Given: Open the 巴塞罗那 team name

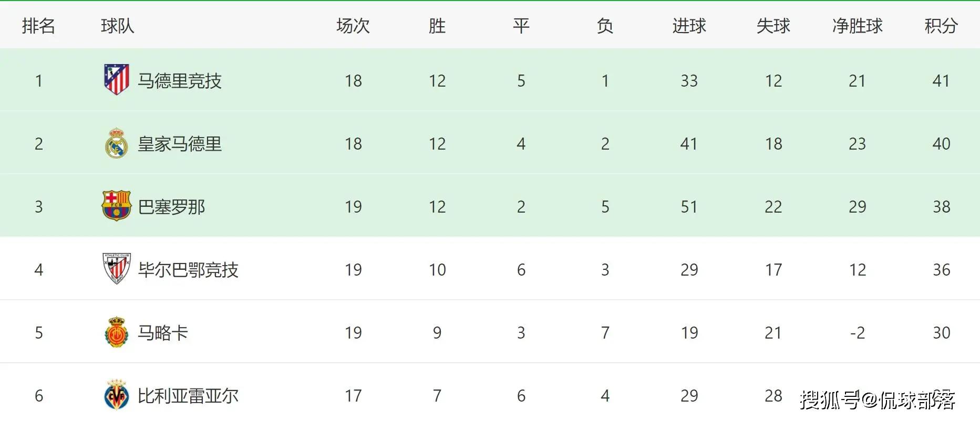Looking at the screenshot, I should point(171,207).
